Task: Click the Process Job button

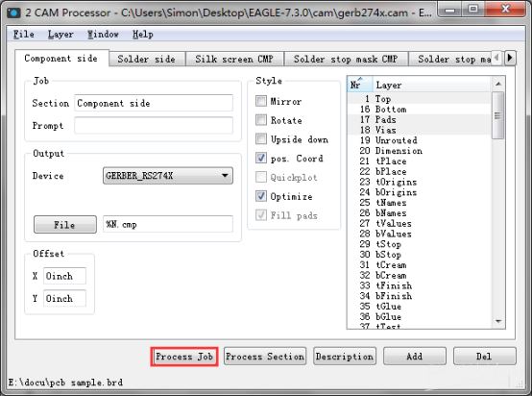Action: pos(184,357)
